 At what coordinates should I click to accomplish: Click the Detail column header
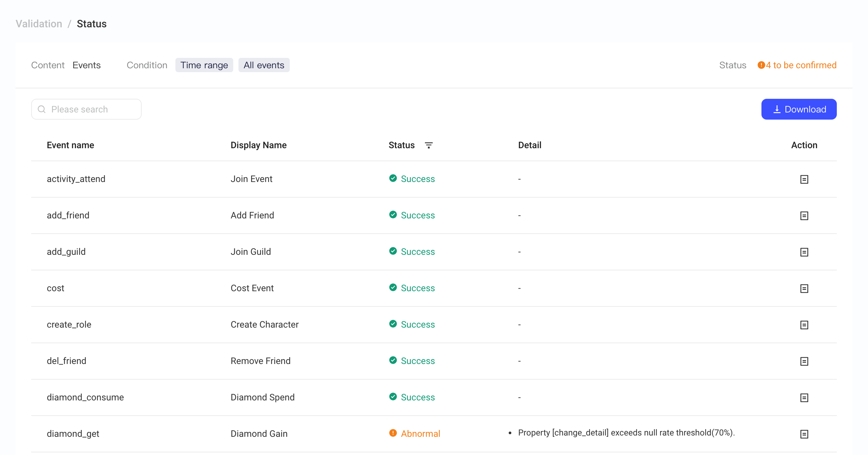coord(530,145)
